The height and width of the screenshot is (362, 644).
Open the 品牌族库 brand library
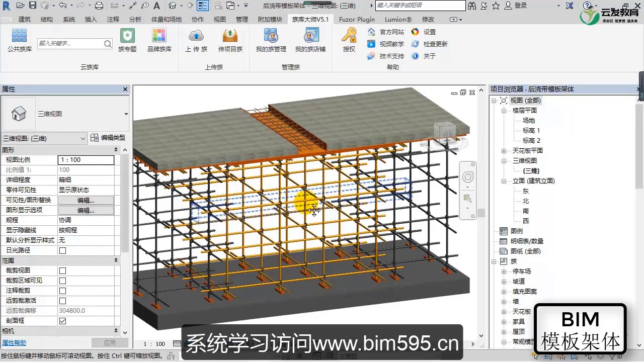point(159,40)
